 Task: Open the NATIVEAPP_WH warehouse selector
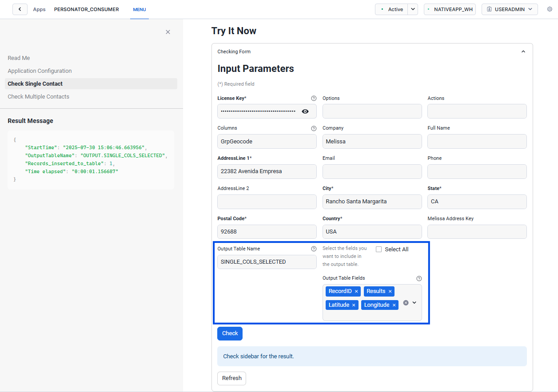(x=450, y=9)
